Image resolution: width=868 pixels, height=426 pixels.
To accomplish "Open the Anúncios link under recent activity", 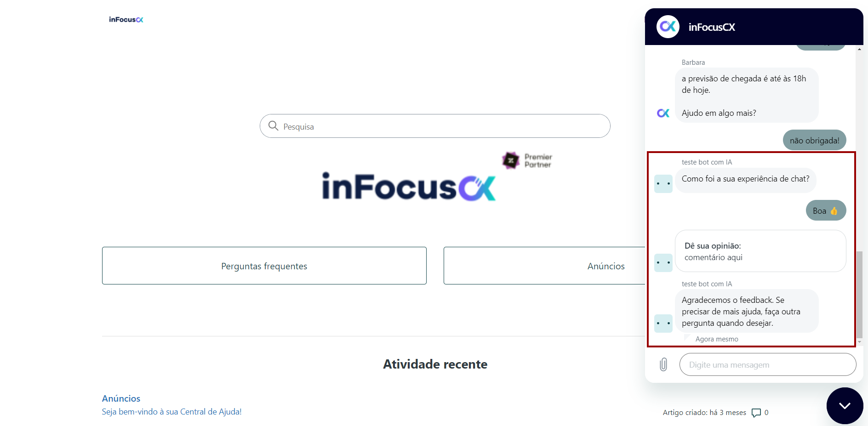I will click(121, 398).
